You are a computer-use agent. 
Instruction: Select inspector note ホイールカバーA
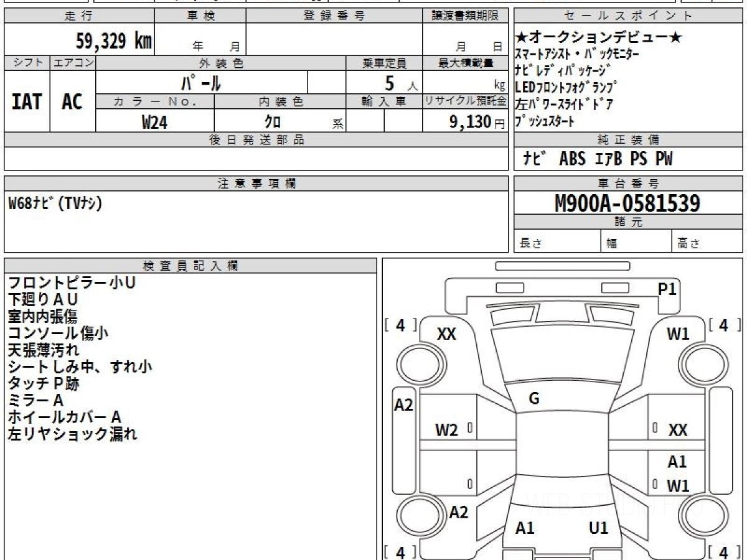64,418
